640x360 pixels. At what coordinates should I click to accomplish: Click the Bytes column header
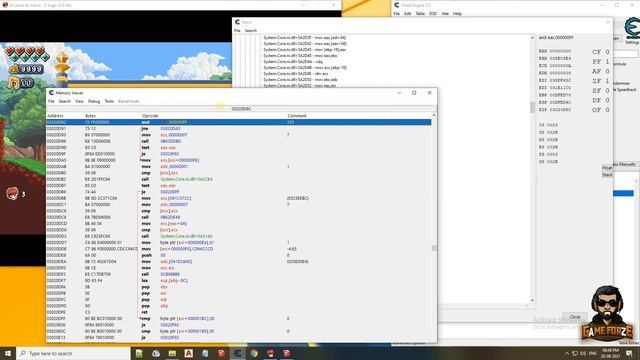pyautogui.click(x=90, y=116)
